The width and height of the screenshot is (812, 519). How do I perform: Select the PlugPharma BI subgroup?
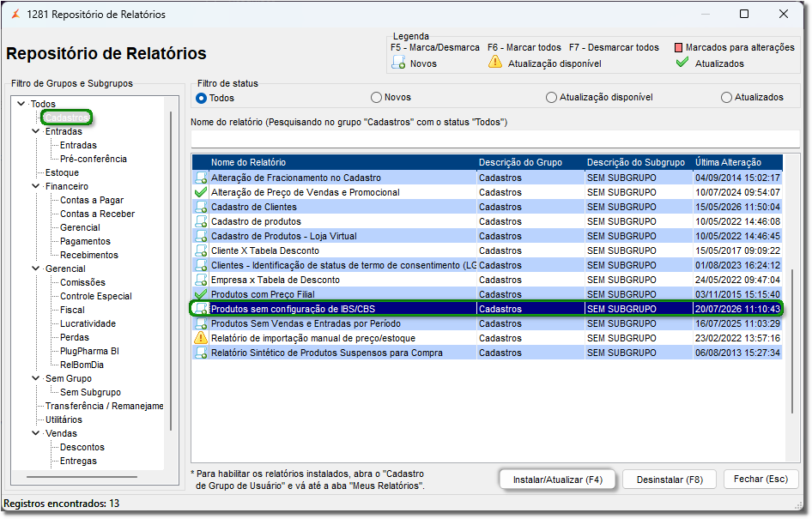click(x=89, y=351)
